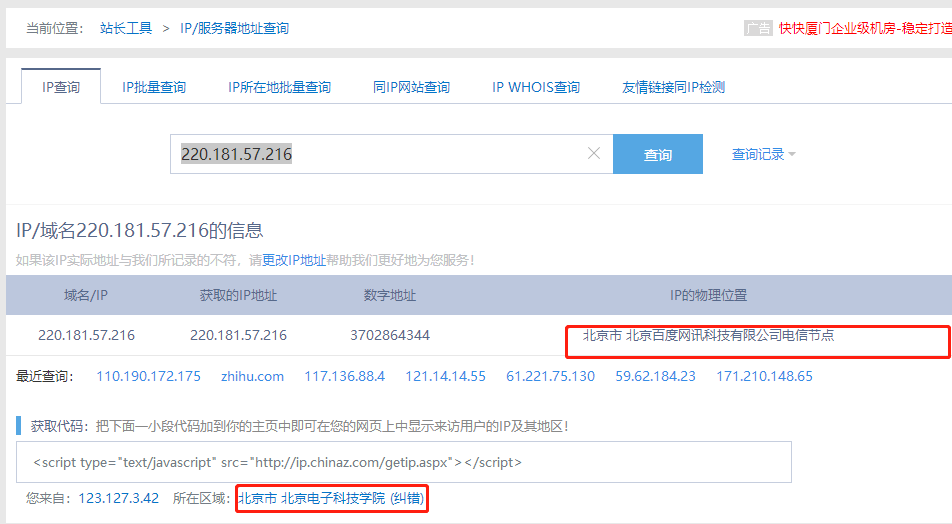Screen dimensions: 952x524
Task: Select the 友情链接同IP检测 tab
Action: [x=673, y=87]
